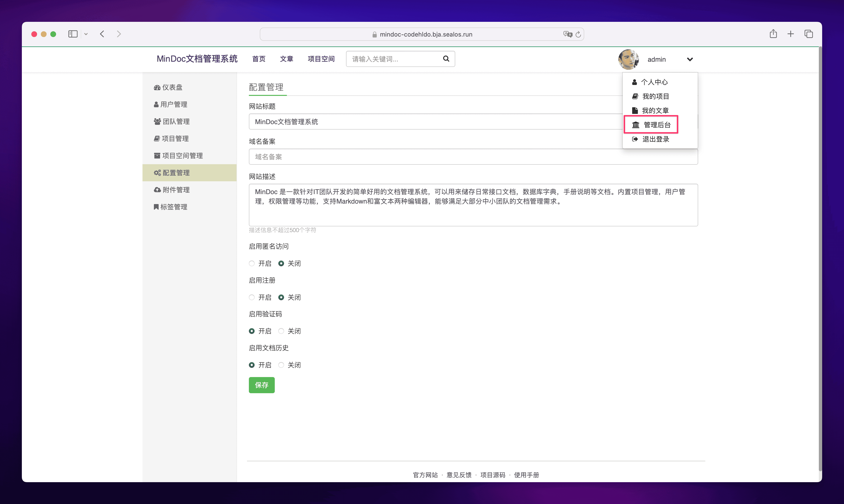Screen dimensions: 844x504
Task: Click the 团队管理 group icon
Action: click(x=157, y=121)
